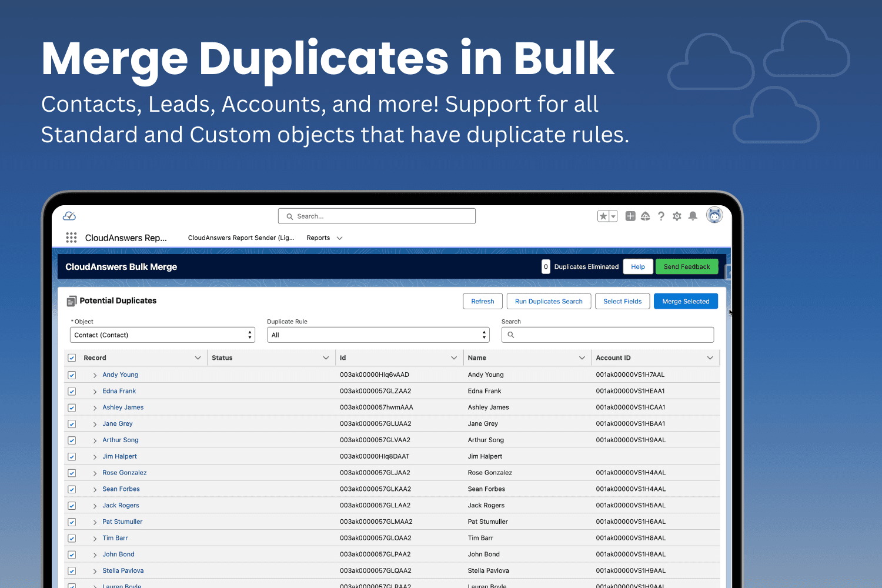Uncheck the Pat Stumuller row checkbox
The height and width of the screenshot is (588, 882).
(72, 522)
